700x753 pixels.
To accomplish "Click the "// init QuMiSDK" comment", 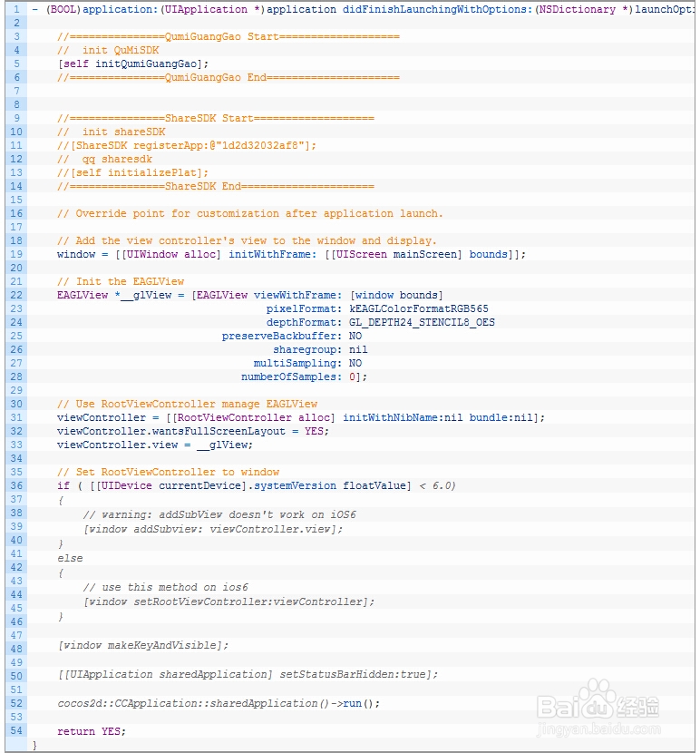I will pyautogui.click(x=108, y=51).
